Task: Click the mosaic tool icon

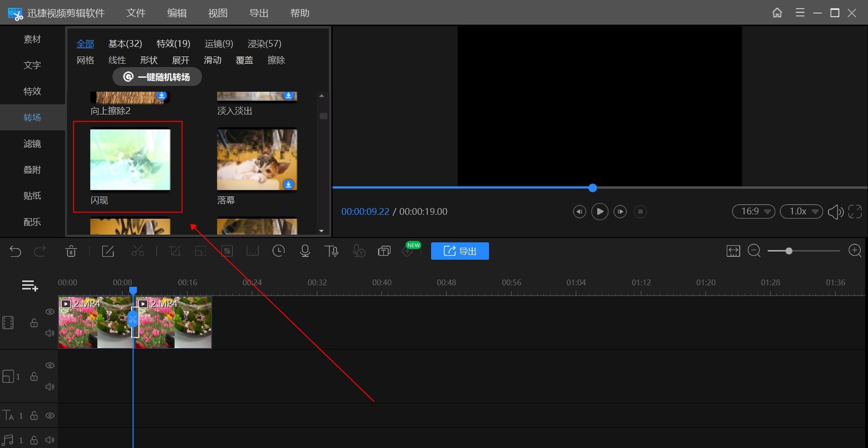Action: tap(227, 251)
